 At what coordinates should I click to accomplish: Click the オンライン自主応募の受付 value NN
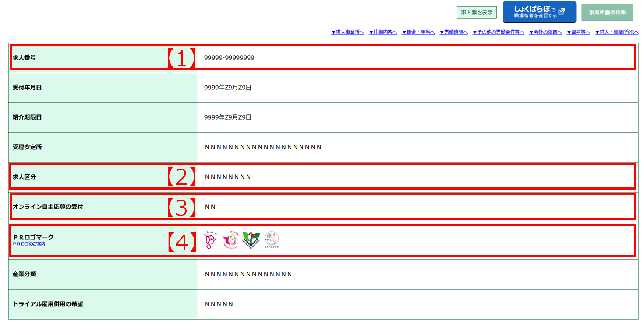pyautogui.click(x=210, y=207)
